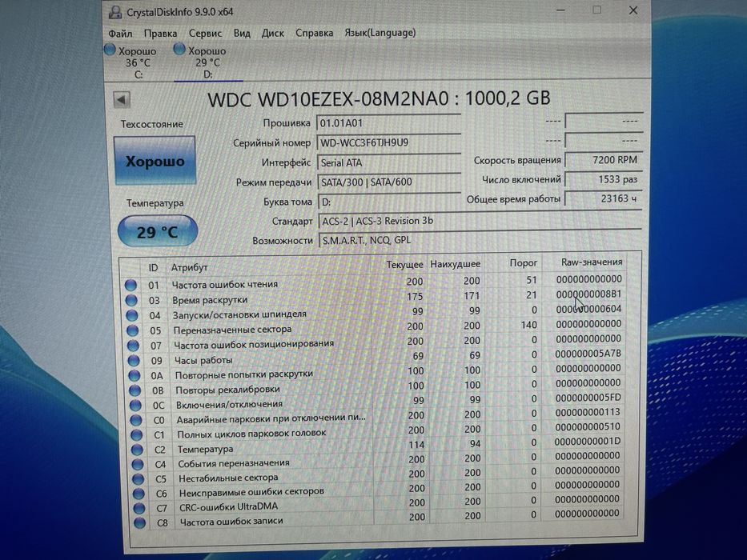This screenshot has height=560, width=747.
Task: Click the health indicator circle for D:
Action: [179, 49]
